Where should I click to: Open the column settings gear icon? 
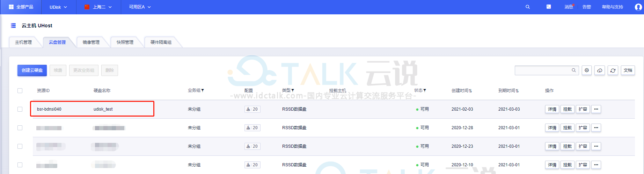tap(587, 70)
